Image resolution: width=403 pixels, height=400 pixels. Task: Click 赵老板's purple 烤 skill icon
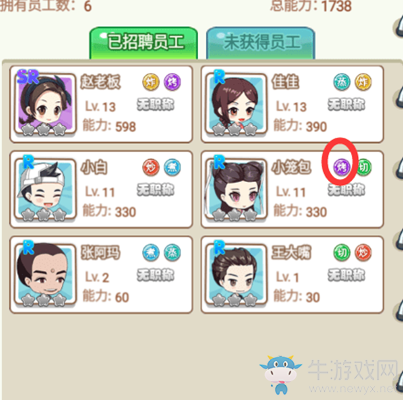[x=172, y=82]
